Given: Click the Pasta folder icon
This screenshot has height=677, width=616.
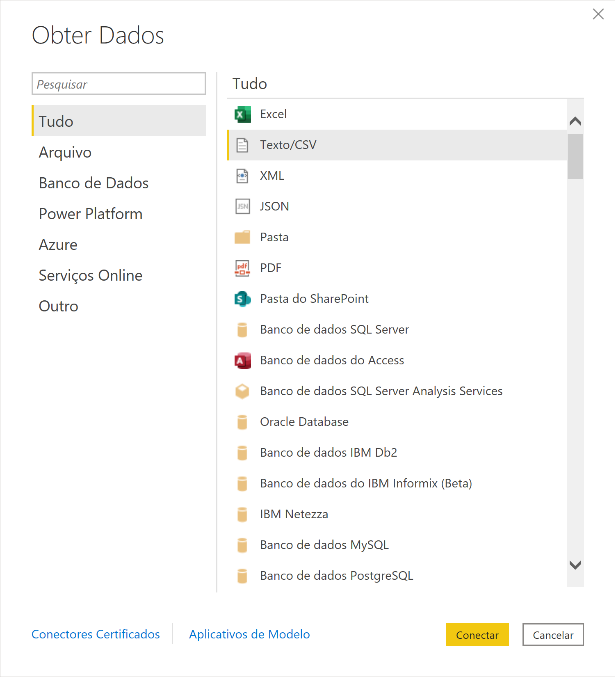Looking at the screenshot, I should click(x=242, y=237).
